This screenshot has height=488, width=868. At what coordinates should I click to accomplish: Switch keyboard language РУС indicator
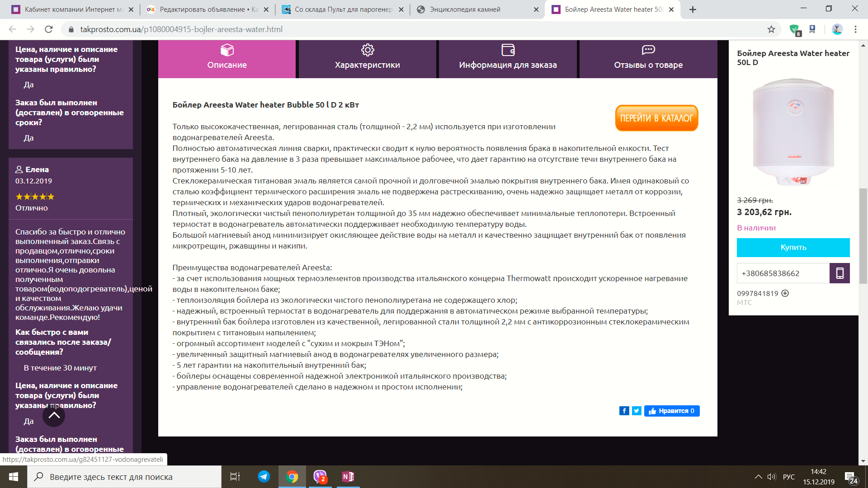click(789, 477)
